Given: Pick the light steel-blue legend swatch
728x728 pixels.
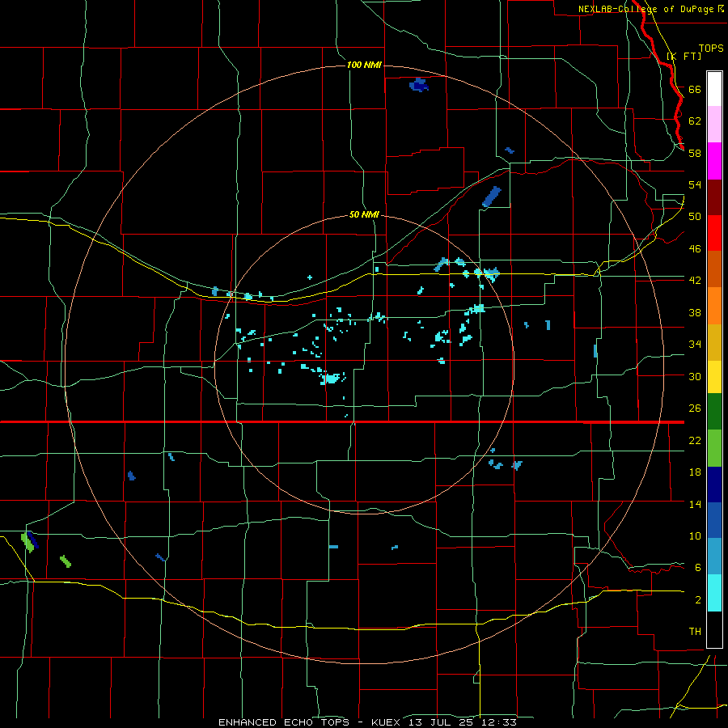Looking at the screenshot, I should click(x=714, y=556).
